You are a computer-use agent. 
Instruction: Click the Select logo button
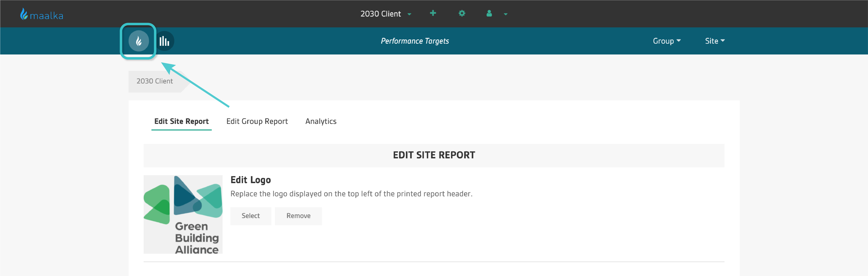coord(251,216)
